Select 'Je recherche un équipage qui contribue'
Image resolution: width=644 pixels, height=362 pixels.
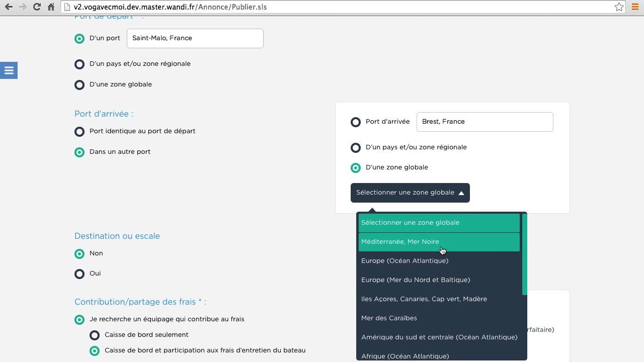(x=79, y=320)
